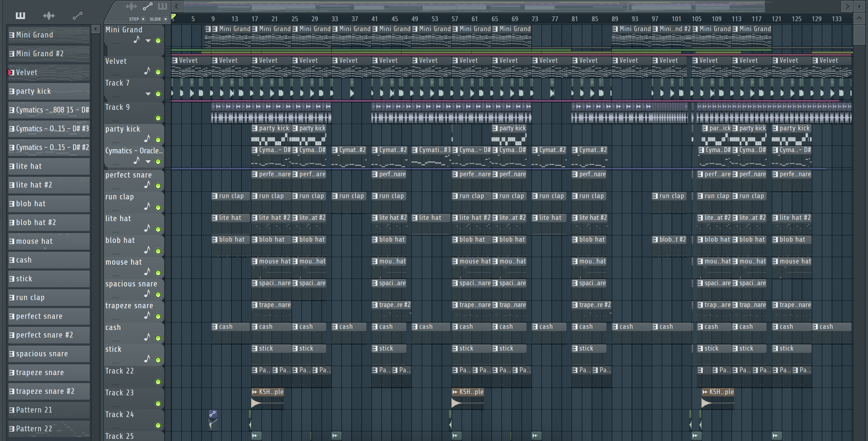Click bar 57 on the timeline ruler
This screenshot has height=441, width=868.
tap(455, 19)
